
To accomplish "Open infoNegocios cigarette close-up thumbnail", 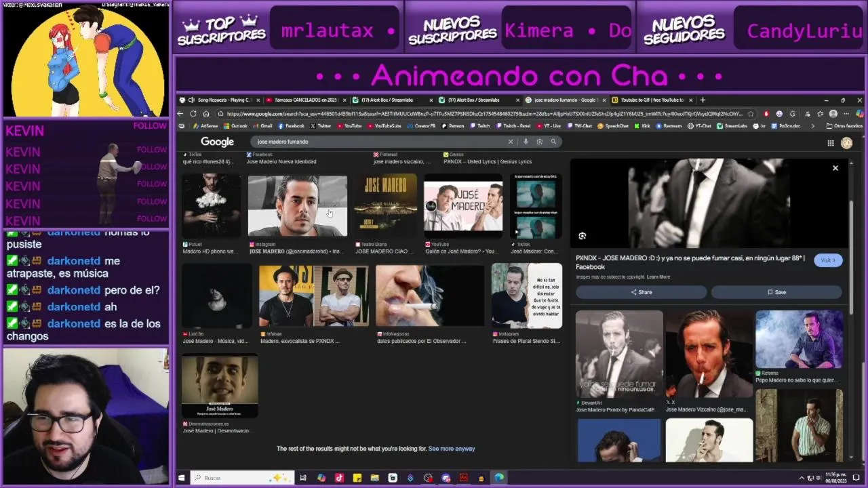I will coord(430,296).
